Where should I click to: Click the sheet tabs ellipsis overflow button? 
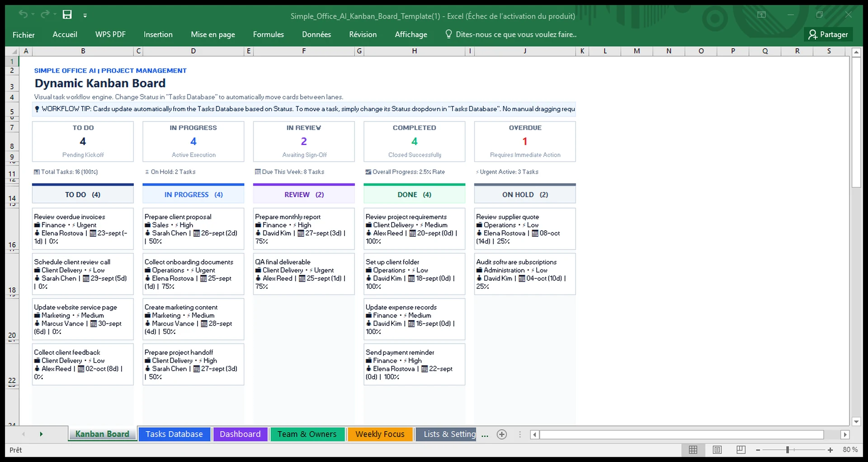485,435
